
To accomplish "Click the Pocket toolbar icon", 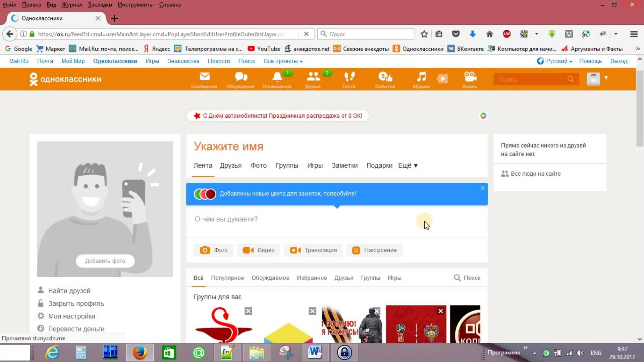I will 455,34.
